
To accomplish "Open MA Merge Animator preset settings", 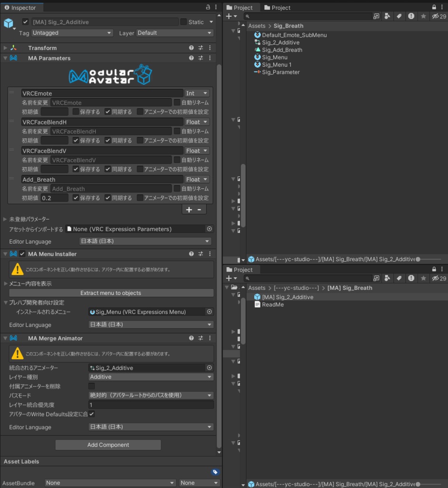I will point(200,338).
